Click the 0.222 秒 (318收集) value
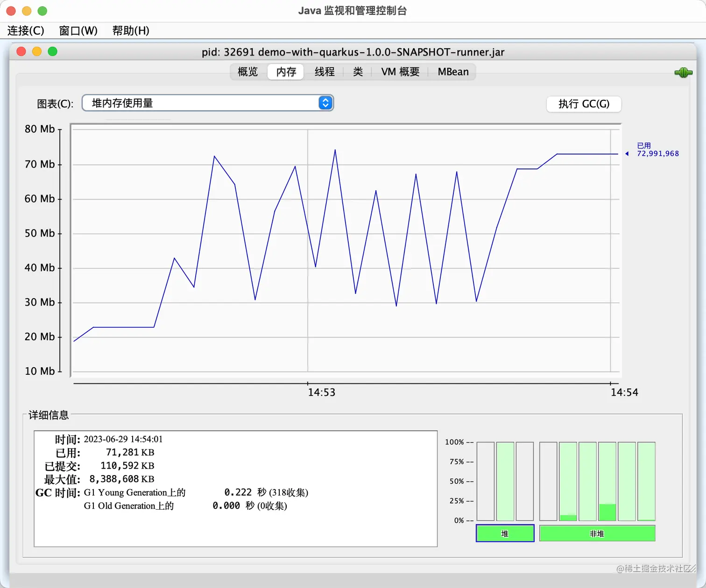This screenshot has height=588, width=706. 266,492
